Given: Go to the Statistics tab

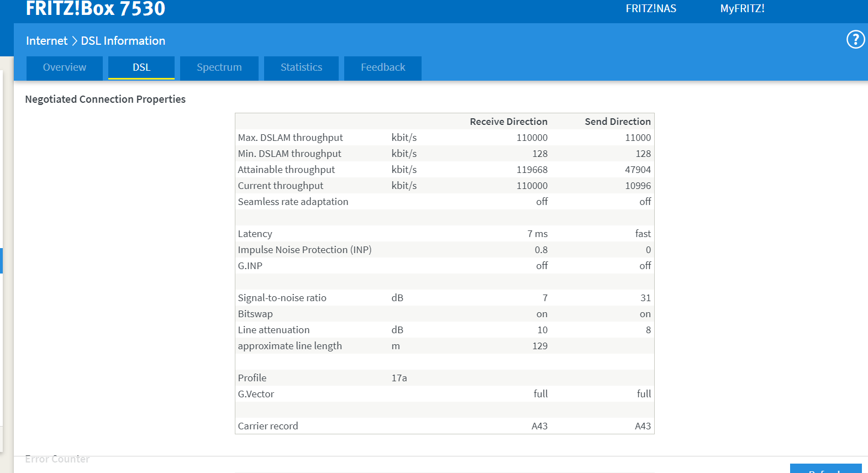Looking at the screenshot, I should pyautogui.click(x=301, y=67).
